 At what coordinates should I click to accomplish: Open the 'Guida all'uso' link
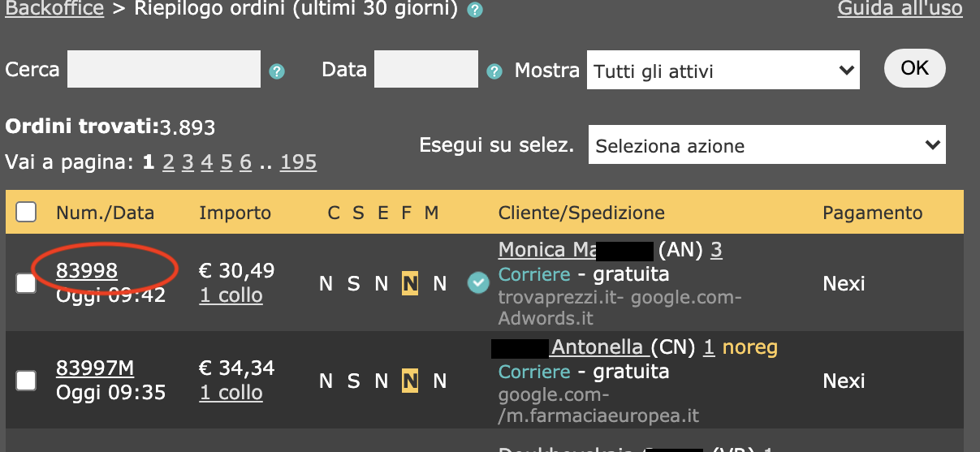[900, 10]
